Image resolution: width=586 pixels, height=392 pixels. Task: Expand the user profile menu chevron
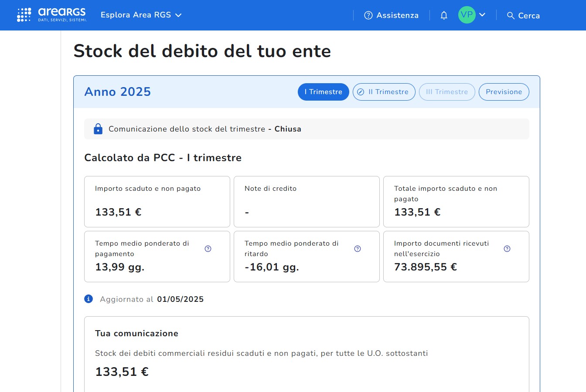(482, 15)
